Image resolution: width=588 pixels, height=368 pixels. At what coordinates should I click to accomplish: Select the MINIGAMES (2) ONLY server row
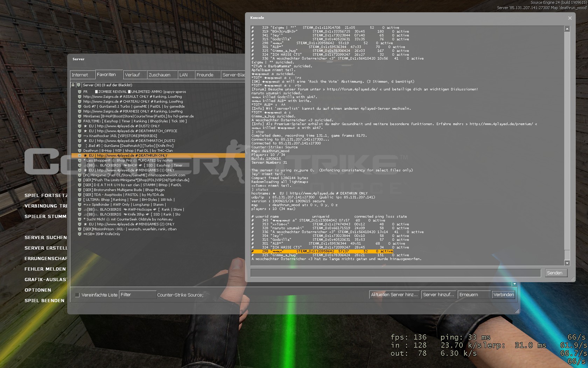[158, 224]
